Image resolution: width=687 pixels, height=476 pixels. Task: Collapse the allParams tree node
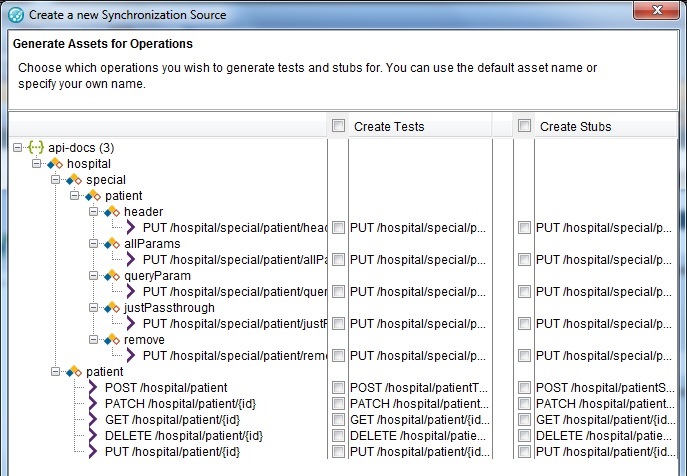(94, 243)
